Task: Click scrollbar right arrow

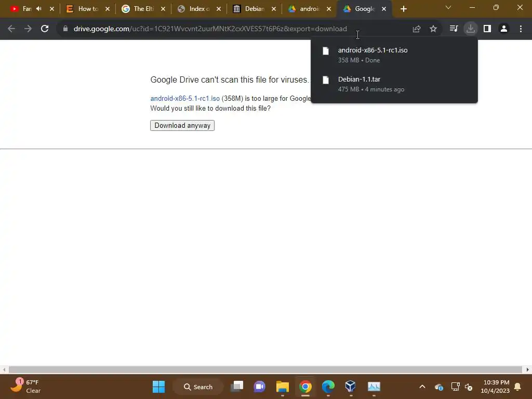Action: coord(528,369)
